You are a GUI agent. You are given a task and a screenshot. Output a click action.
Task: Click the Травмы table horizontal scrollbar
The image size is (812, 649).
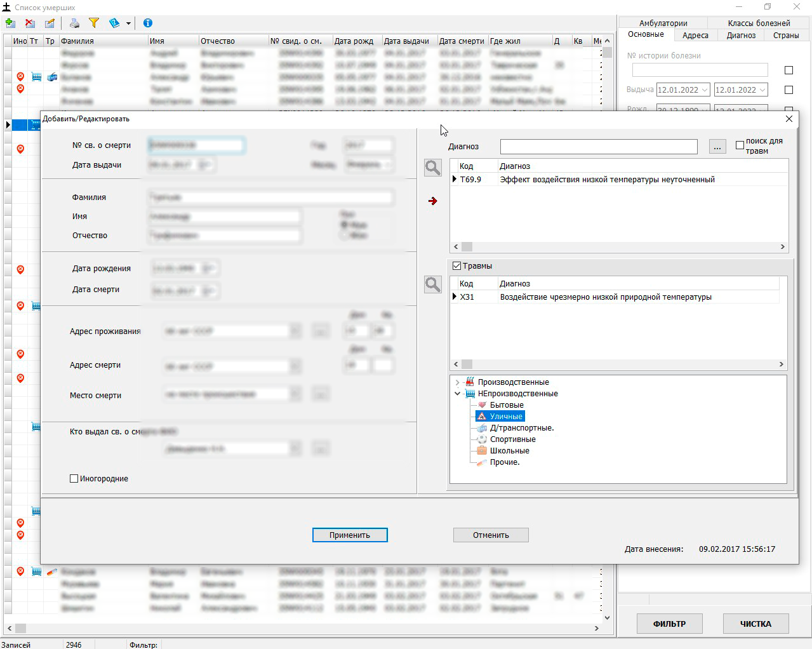[619, 365]
